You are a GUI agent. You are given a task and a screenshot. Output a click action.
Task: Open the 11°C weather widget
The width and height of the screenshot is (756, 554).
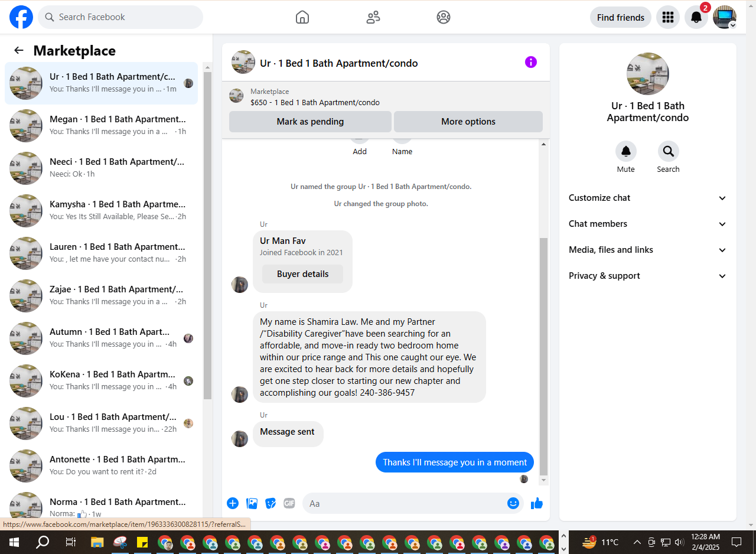(x=601, y=542)
